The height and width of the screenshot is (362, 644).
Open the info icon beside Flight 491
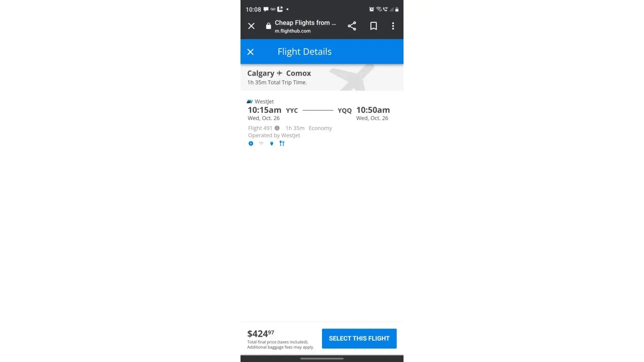pyautogui.click(x=277, y=128)
